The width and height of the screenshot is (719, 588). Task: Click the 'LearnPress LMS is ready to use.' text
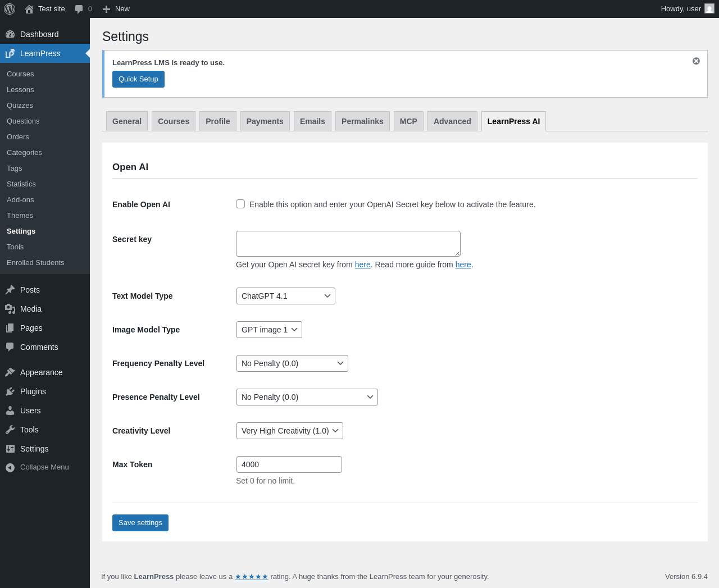[169, 63]
